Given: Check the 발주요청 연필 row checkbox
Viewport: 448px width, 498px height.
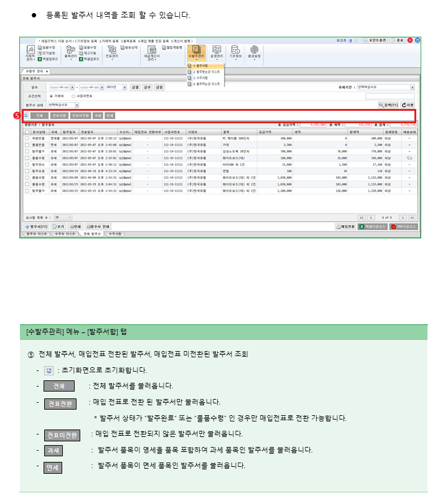Looking at the screenshot, I should 27,171.
